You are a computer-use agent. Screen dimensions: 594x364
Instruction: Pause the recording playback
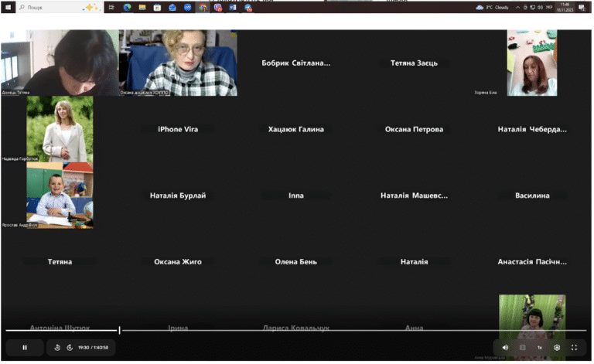tap(25, 348)
